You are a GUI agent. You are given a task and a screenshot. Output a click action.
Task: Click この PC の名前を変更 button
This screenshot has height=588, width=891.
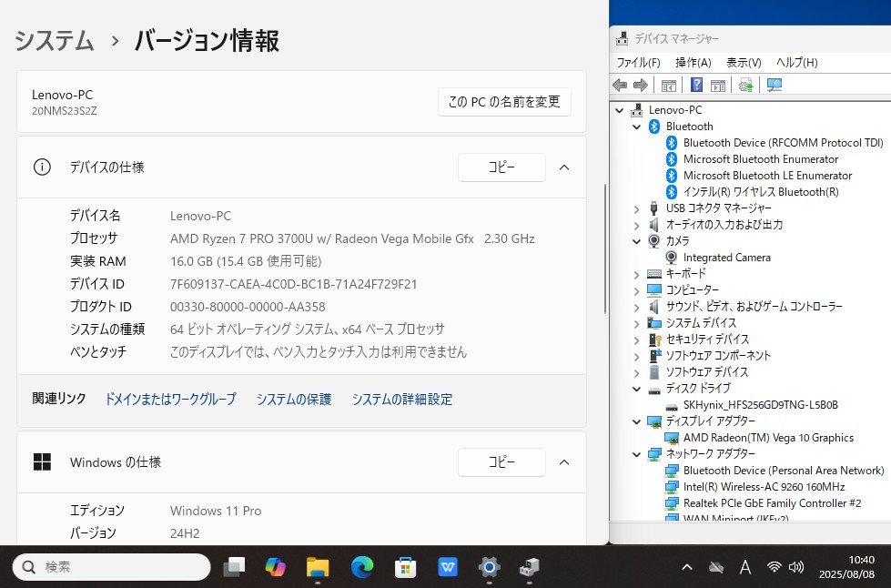(504, 102)
